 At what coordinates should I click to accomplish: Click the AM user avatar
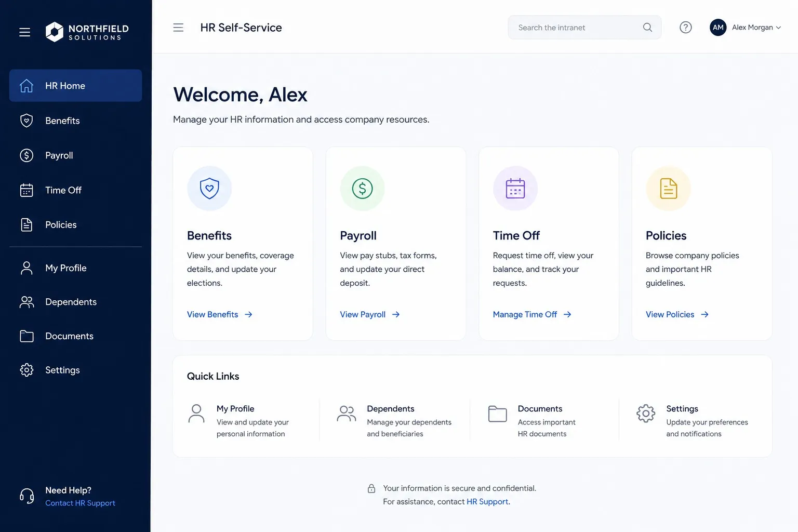point(718,28)
